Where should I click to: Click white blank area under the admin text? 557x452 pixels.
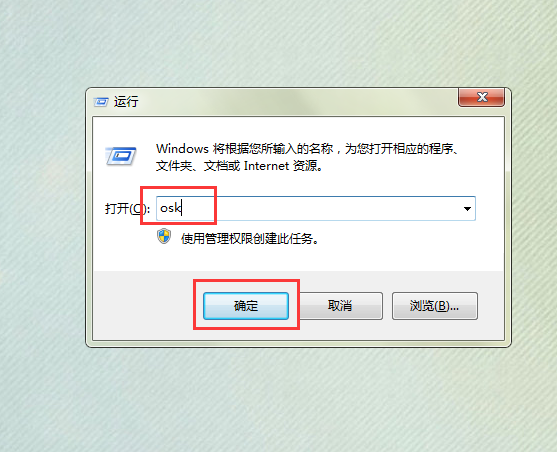[298, 259]
